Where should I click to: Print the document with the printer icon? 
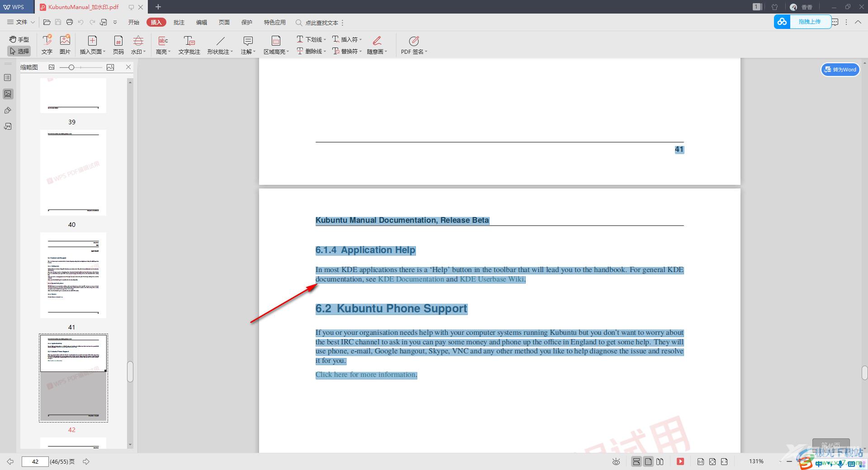coord(69,22)
